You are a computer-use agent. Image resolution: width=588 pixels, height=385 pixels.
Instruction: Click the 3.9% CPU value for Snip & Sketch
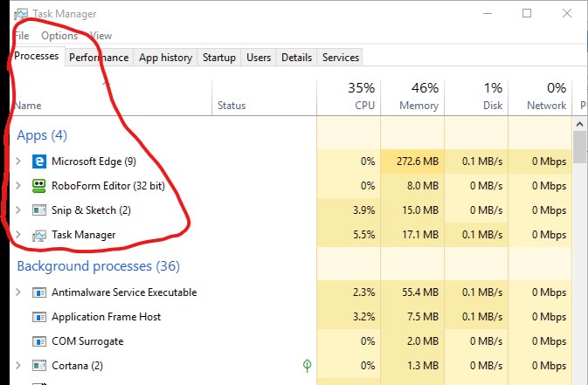point(363,210)
